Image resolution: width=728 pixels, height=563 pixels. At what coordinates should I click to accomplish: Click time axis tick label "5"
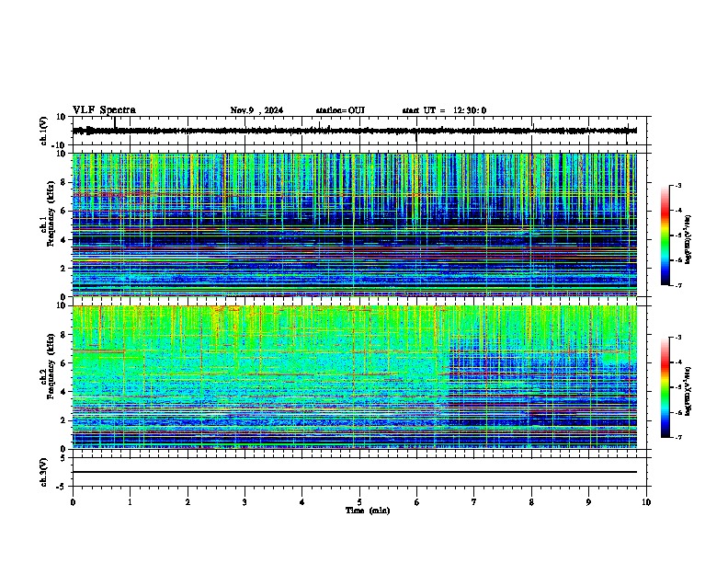[359, 502]
